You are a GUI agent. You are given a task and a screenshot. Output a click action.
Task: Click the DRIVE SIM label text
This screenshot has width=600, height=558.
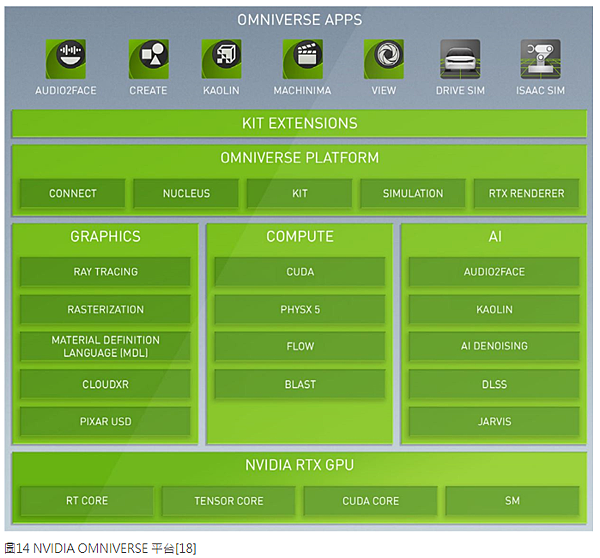coord(460,91)
